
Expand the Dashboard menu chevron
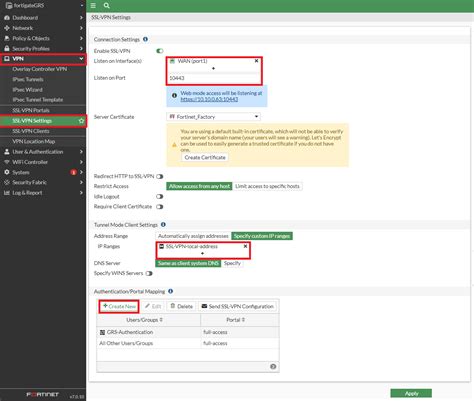(81, 18)
